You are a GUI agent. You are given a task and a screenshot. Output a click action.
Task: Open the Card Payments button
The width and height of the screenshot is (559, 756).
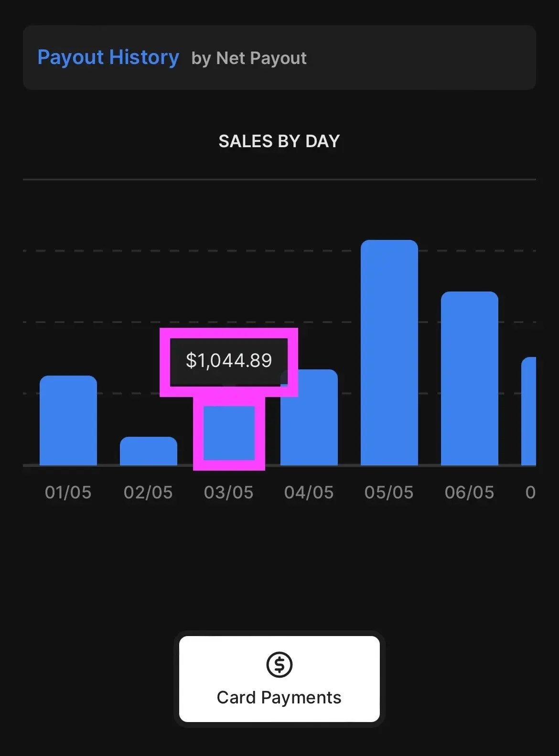279,679
